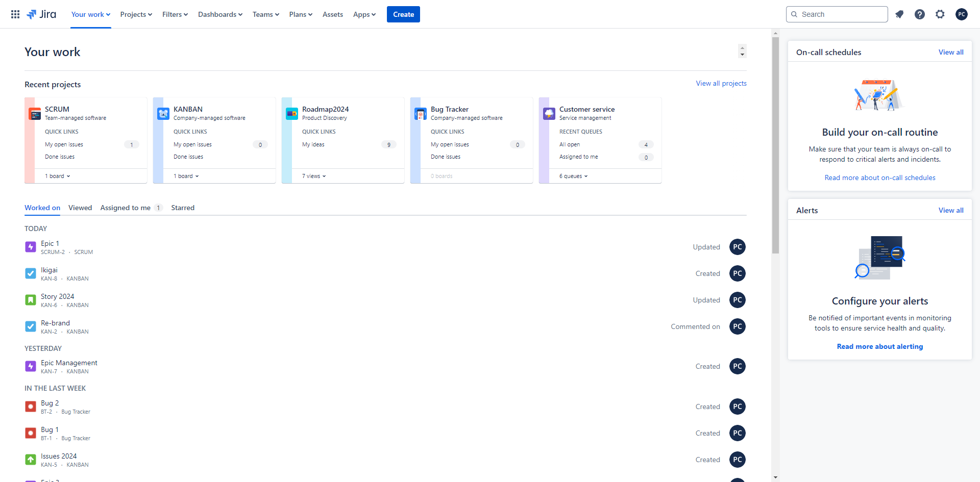Screen dimensions: 980x482
Task: Open the Settings gear icon
Action: click(x=940, y=14)
